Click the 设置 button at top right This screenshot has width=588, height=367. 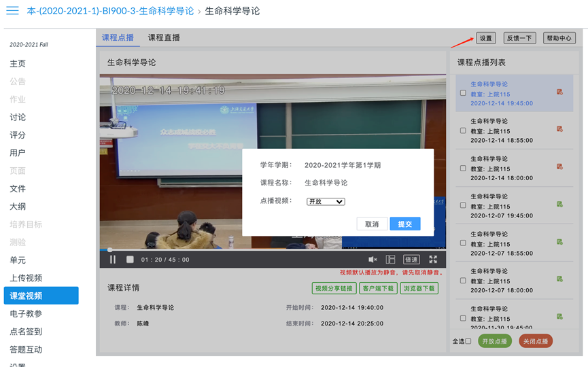[485, 38]
